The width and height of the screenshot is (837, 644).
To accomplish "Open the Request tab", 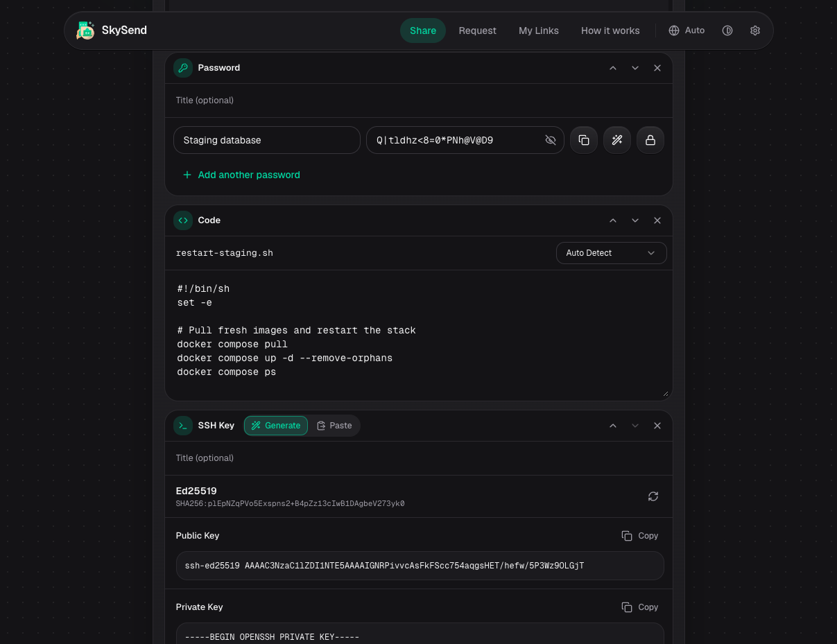I will pos(478,31).
